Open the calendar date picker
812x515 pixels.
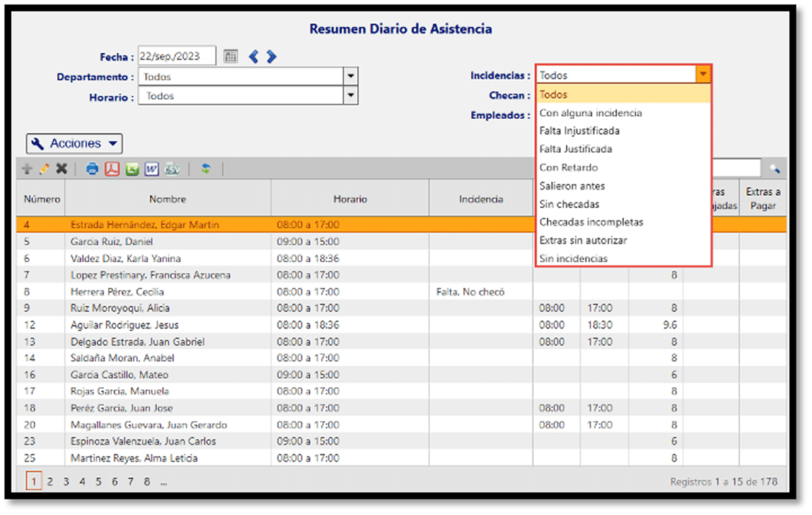[x=230, y=56]
